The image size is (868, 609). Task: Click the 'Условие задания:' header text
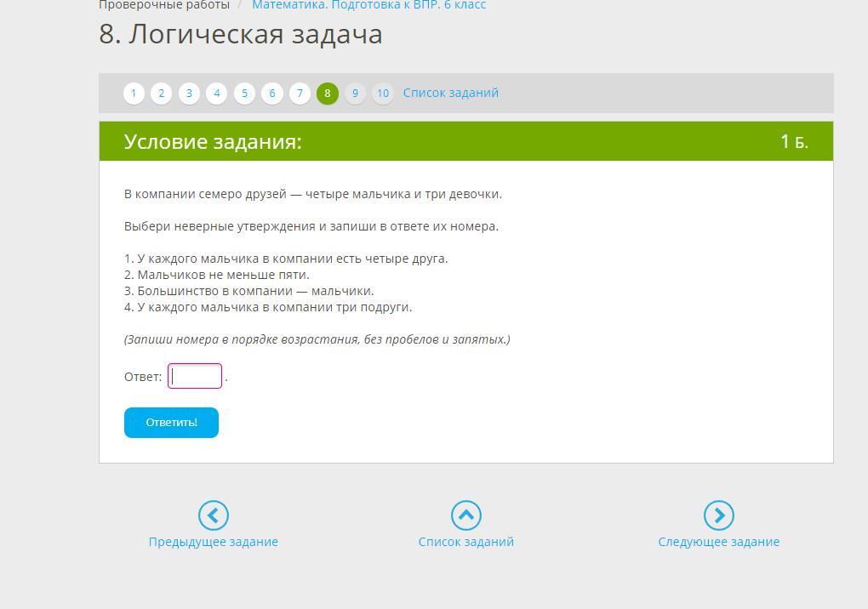pos(213,141)
